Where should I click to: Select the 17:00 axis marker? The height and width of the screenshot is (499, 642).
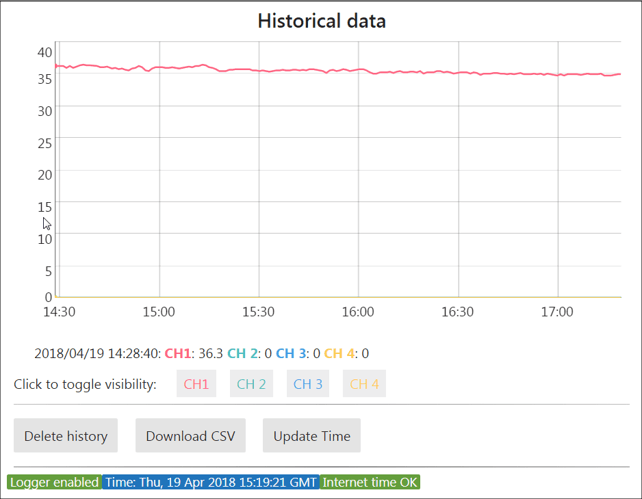[x=557, y=312]
